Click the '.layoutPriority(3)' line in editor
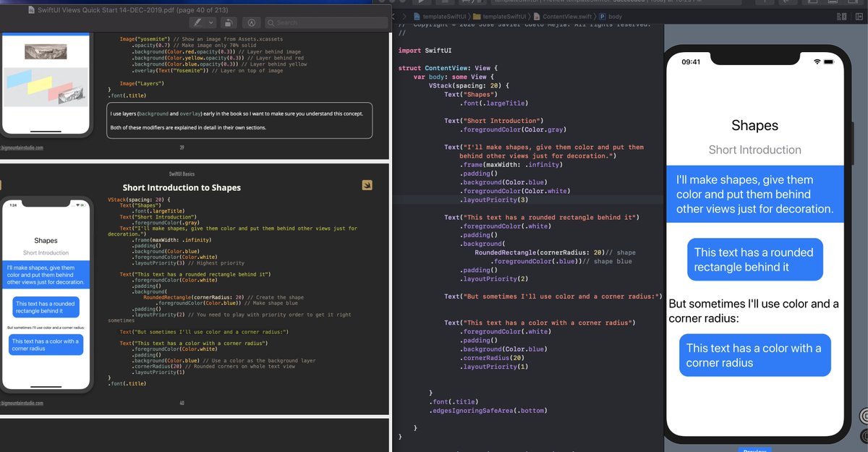Screen dimensions: 868x452 [x=493, y=200]
